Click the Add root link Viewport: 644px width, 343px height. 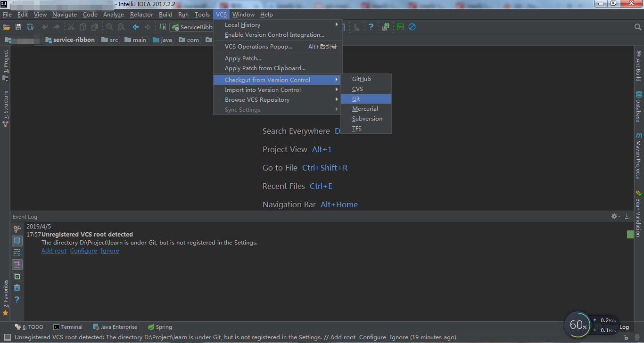(x=53, y=250)
